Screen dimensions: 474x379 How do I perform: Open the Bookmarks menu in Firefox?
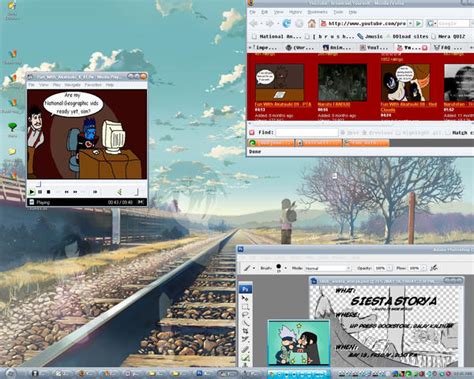point(317,12)
